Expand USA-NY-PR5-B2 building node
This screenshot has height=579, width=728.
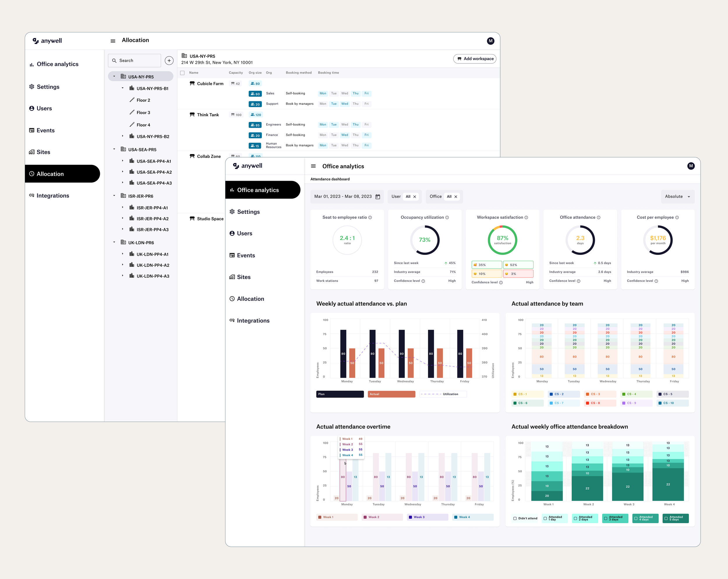tap(123, 136)
